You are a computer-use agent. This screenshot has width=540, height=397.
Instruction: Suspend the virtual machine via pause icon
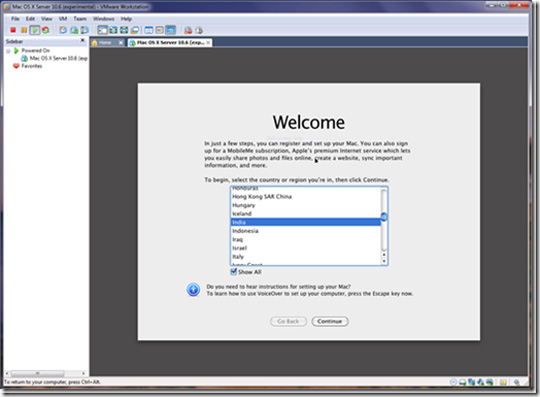point(24,30)
